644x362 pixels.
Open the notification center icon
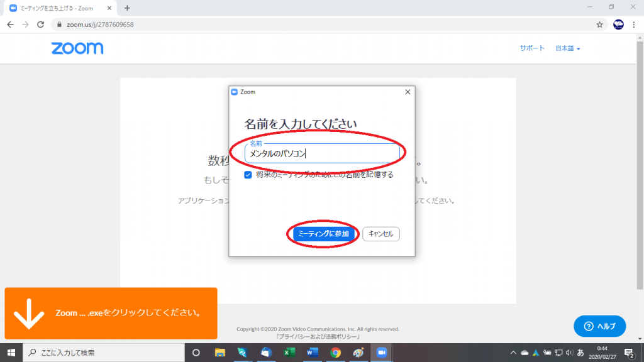629,353
